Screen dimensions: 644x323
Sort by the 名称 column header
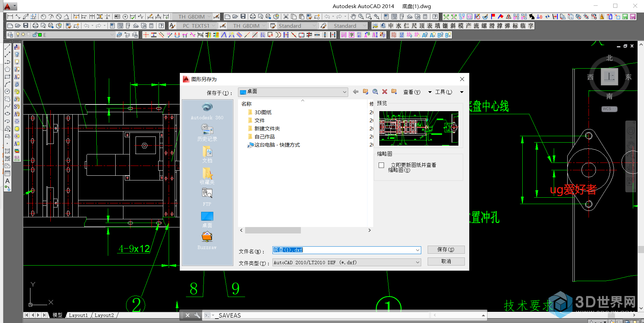(x=246, y=104)
